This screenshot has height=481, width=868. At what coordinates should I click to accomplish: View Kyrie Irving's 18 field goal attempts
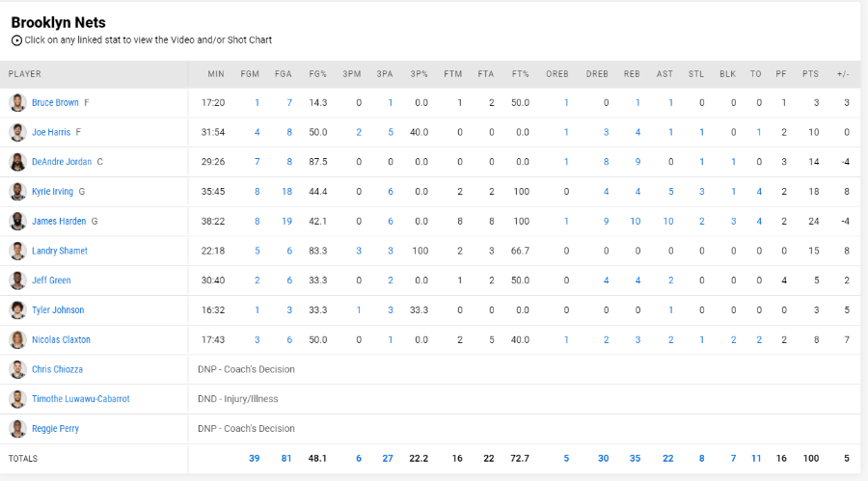(x=286, y=192)
